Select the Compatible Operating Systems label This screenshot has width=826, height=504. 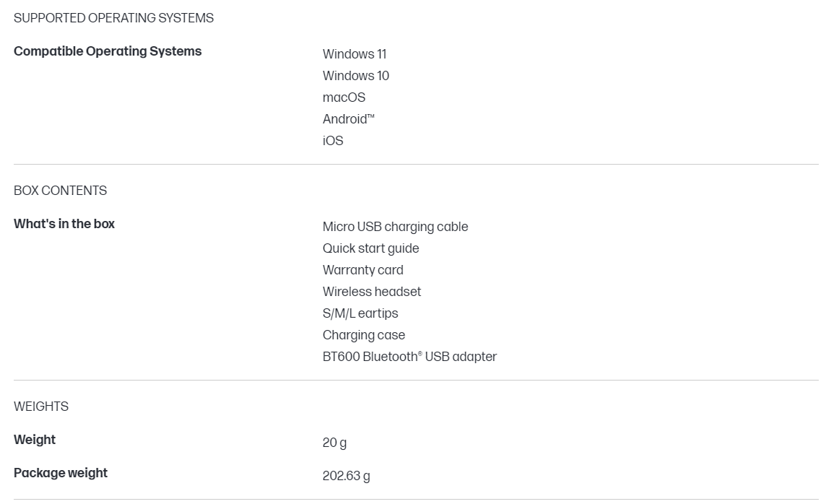(x=108, y=51)
